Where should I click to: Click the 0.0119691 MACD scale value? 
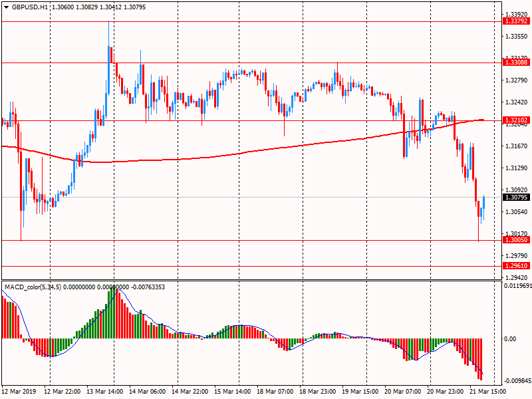pos(516,287)
